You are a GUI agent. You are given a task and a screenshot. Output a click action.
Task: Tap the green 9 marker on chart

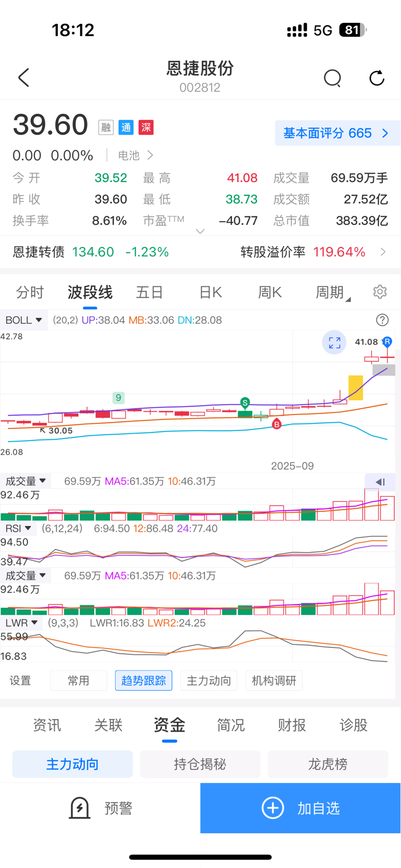coord(118,398)
